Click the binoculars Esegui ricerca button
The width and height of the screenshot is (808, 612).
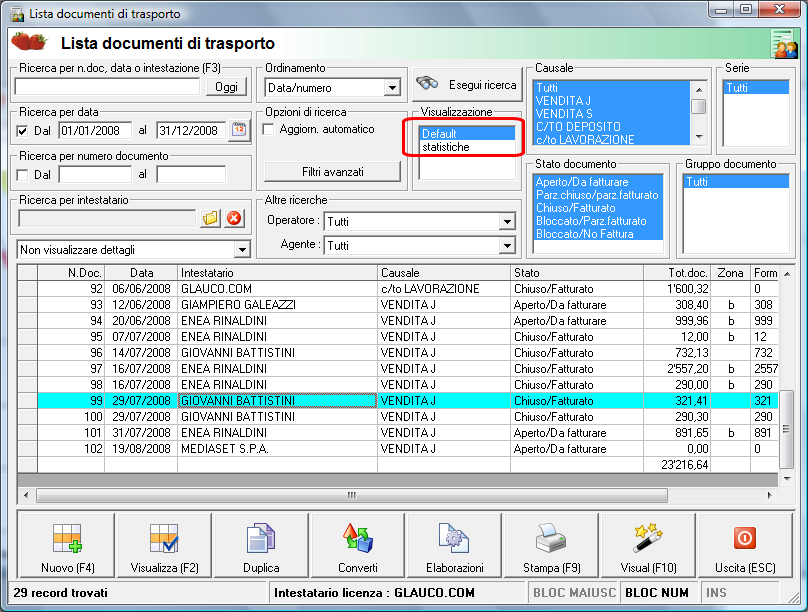(x=467, y=84)
